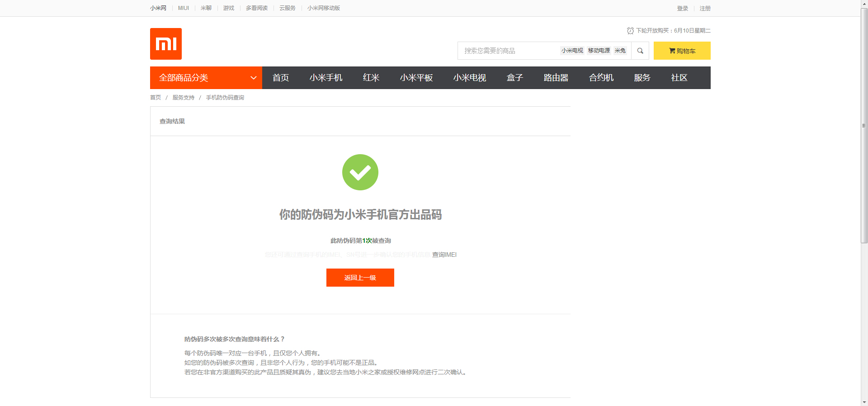868x406 pixels.
Task: Click the heading 你的防伪码为小米手机官方出品码
Action: point(360,214)
